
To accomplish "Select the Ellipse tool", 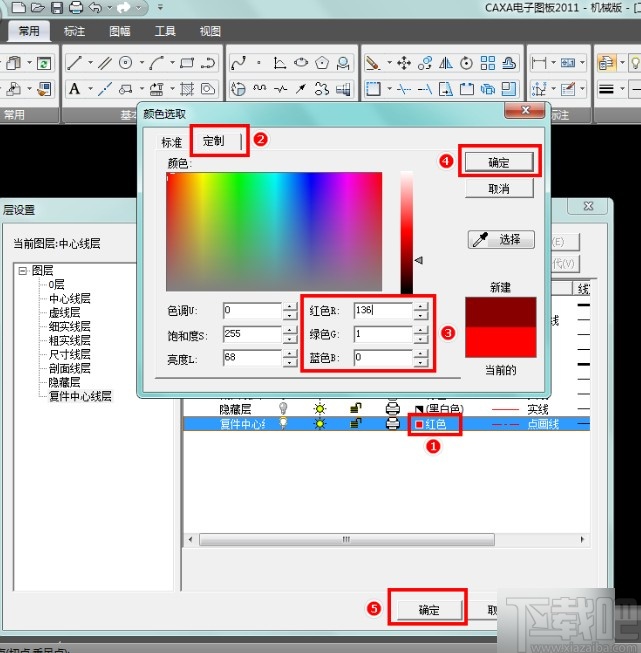I will point(301,63).
